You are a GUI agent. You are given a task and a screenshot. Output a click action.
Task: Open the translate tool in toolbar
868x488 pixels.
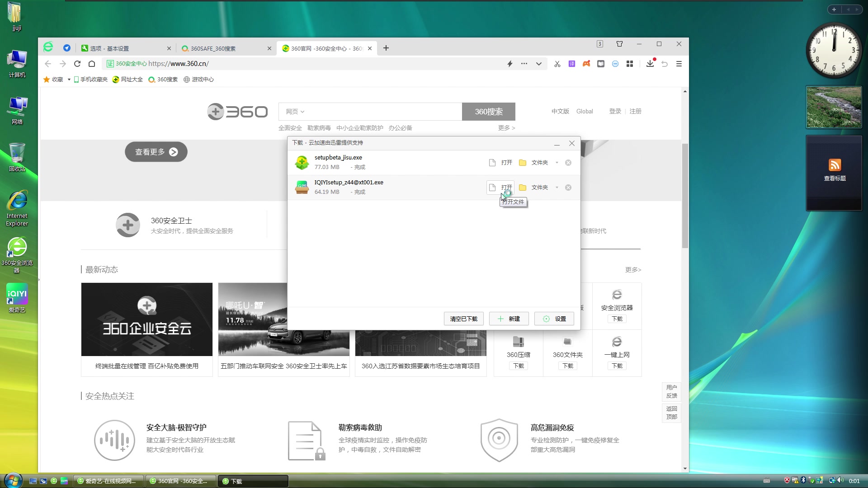571,64
